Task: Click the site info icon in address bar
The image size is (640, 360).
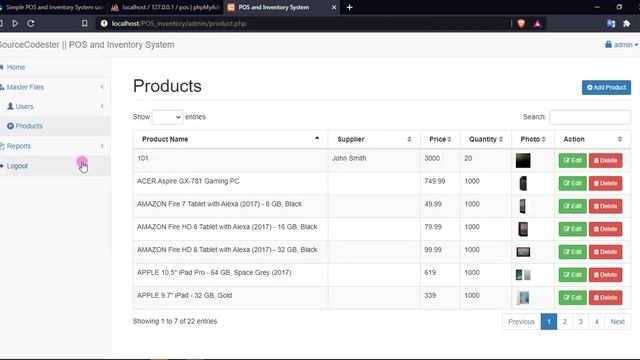Action: coord(104,24)
